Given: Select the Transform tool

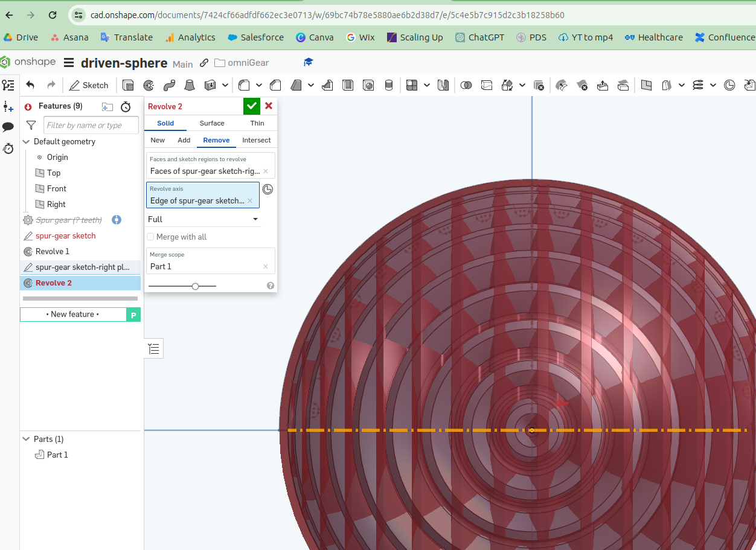Looking at the screenshot, I should (507, 85).
